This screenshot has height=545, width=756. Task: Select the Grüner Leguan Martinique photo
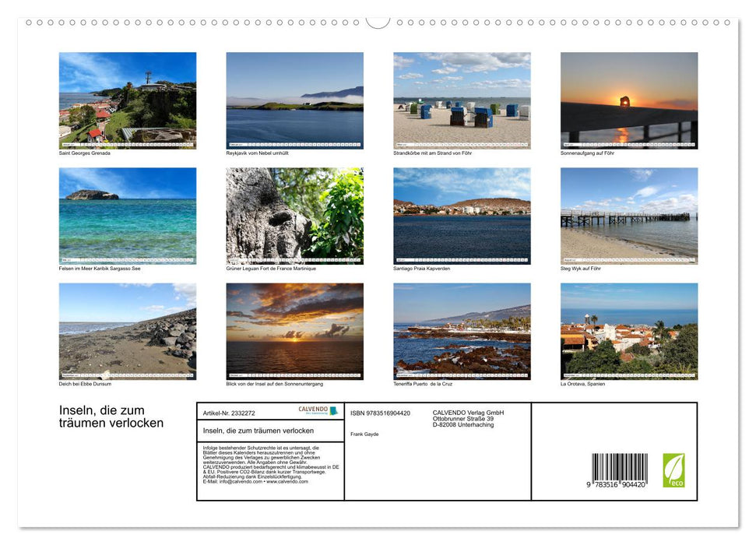(x=294, y=216)
